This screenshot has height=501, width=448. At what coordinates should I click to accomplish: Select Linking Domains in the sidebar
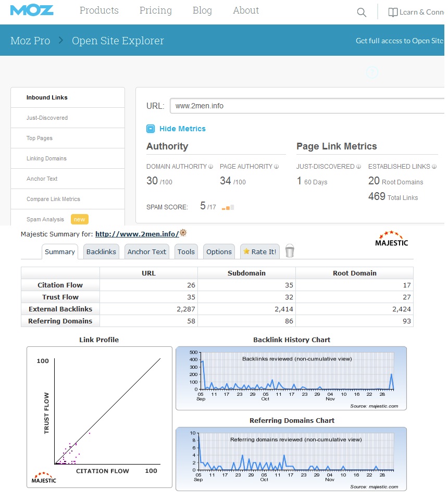pyautogui.click(x=46, y=158)
